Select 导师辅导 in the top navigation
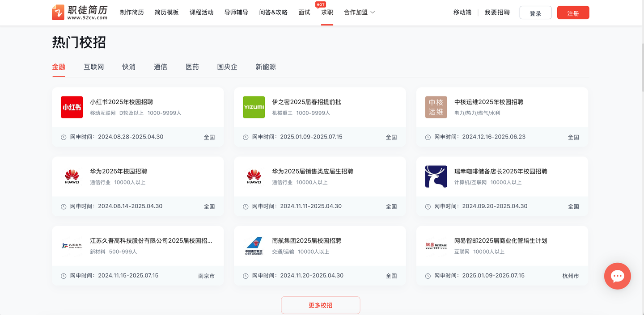Viewport: 644px width, 315px height. (237, 13)
